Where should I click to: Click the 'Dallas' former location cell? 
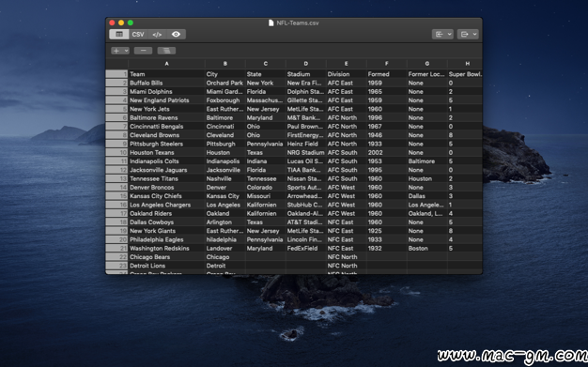coord(427,196)
